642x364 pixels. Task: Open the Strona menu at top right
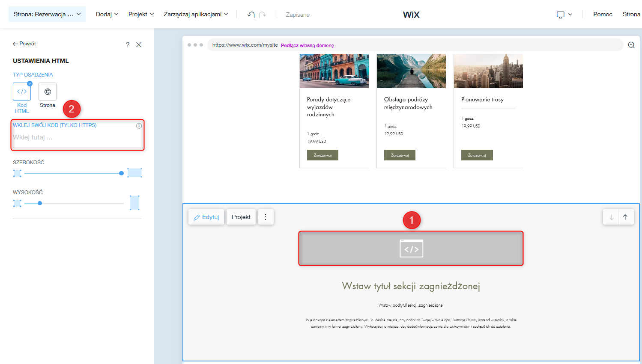631,14
